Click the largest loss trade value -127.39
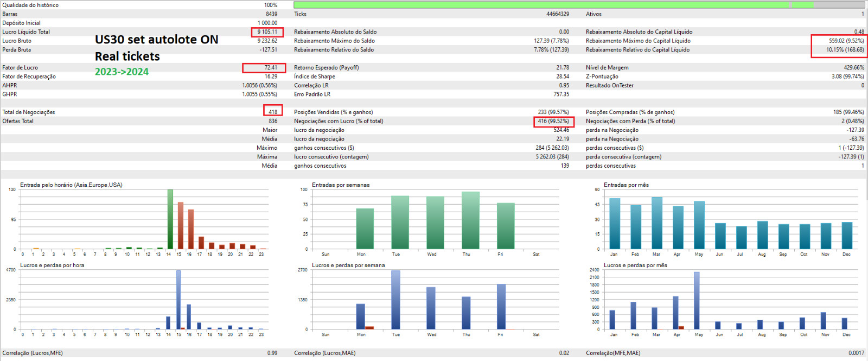This screenshot has height=361, width=868. click(x=856, y=130)
